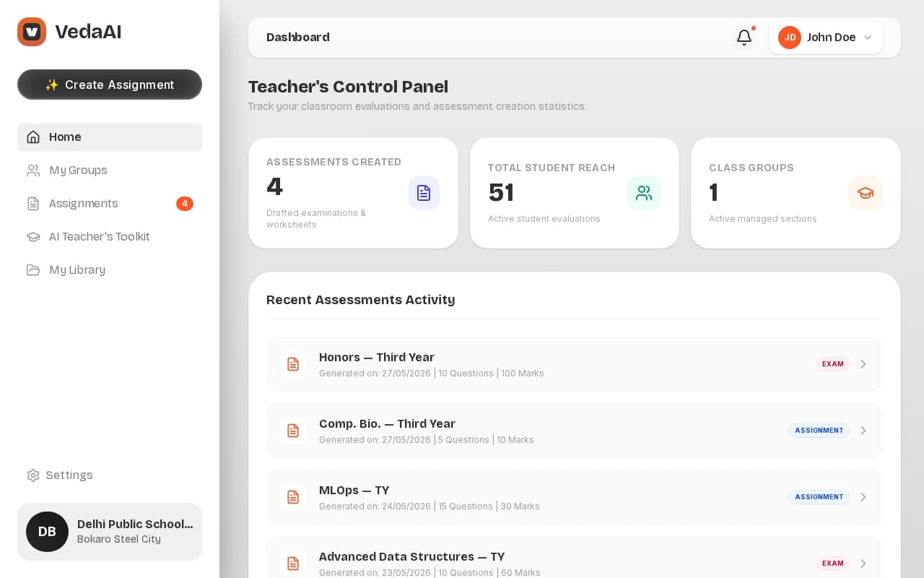Open Comp. Bio. — Third Year assessment
Screen dimensions: 924x578
575,431
